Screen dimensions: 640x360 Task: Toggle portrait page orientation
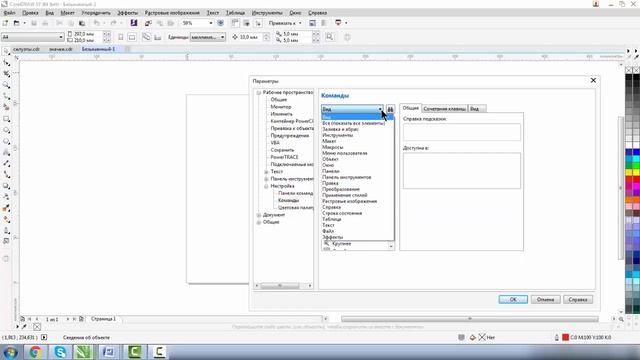pos(121,37)
